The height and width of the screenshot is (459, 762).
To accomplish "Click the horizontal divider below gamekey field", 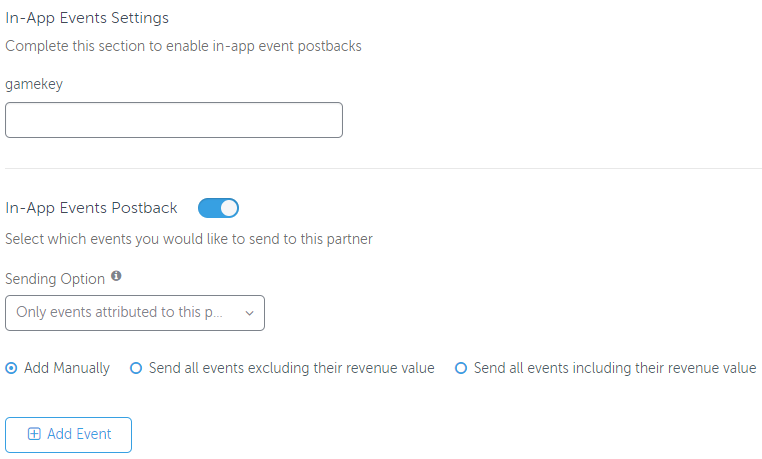I will tap(383, 168).
